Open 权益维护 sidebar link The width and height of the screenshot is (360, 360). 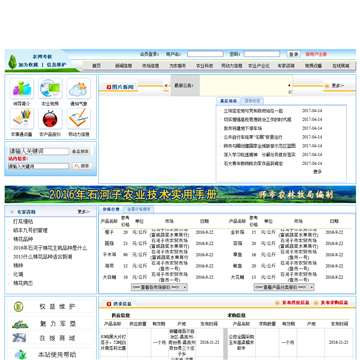pyautogui.click(x=57, y=307)
